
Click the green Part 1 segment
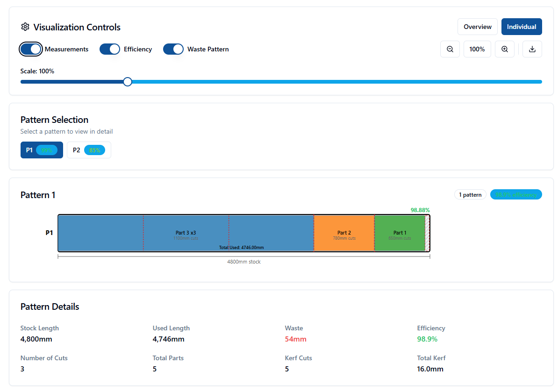pos(400,233)
